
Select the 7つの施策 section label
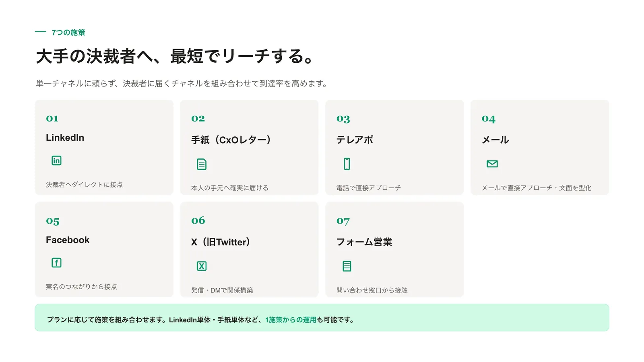pyautogui.click(x=68, y=33)
